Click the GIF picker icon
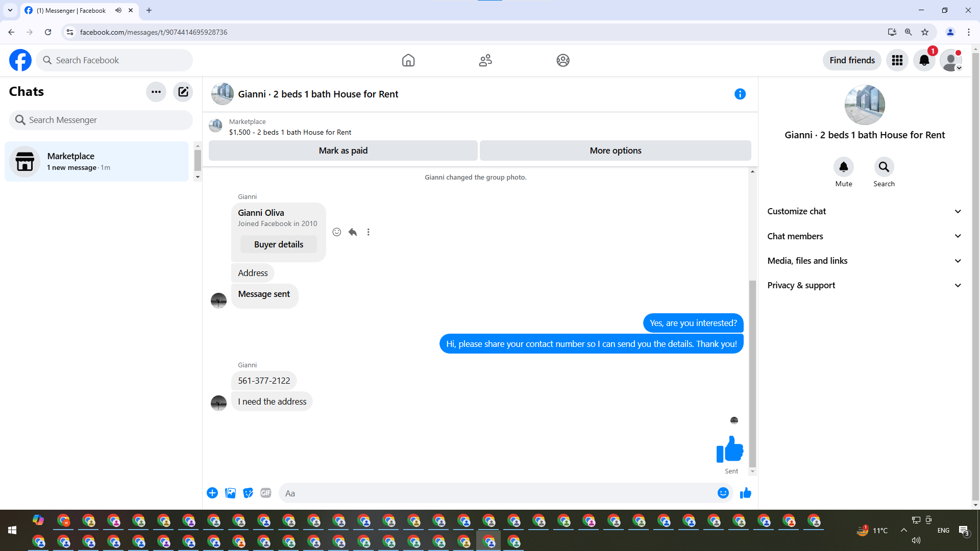This screenshot has height=551, width=980. (265, 493)
